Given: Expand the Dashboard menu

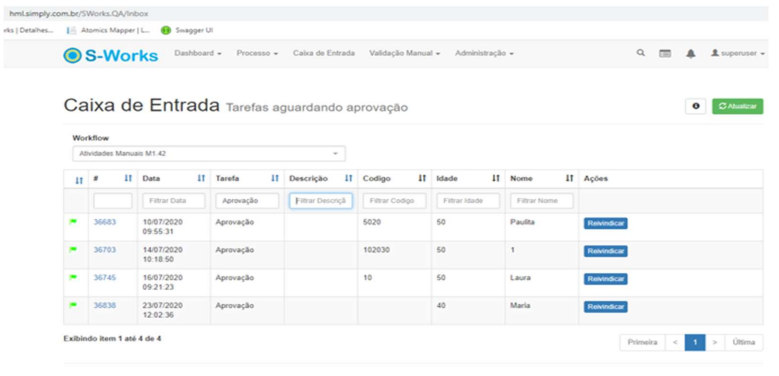Looking at the screenshot, I should [198, 53].
